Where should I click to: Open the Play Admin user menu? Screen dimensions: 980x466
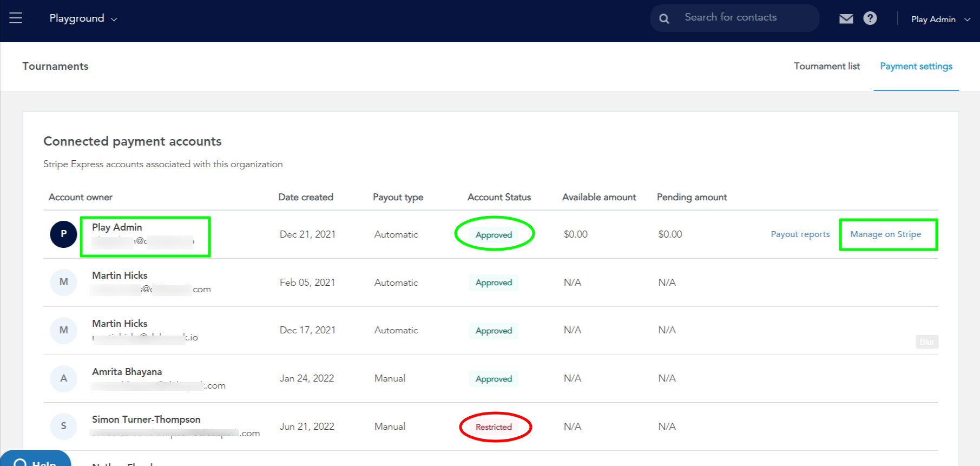pyautogui.click(x=940, y=19)
